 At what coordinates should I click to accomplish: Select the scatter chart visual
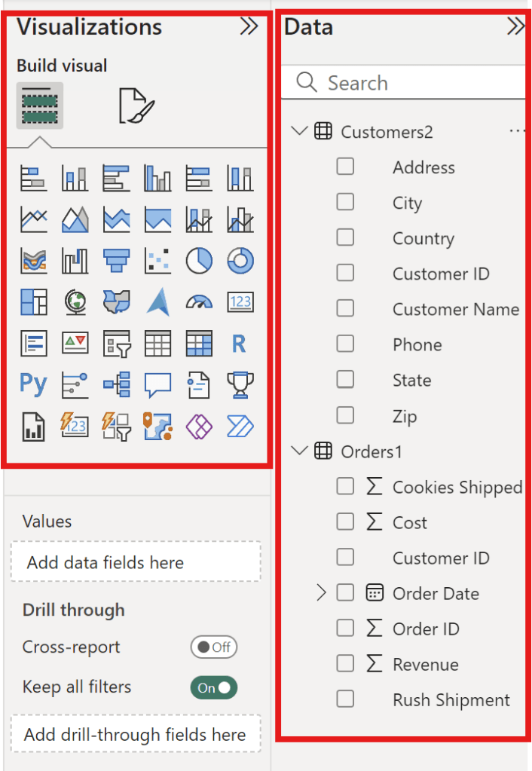pos(157,261)
